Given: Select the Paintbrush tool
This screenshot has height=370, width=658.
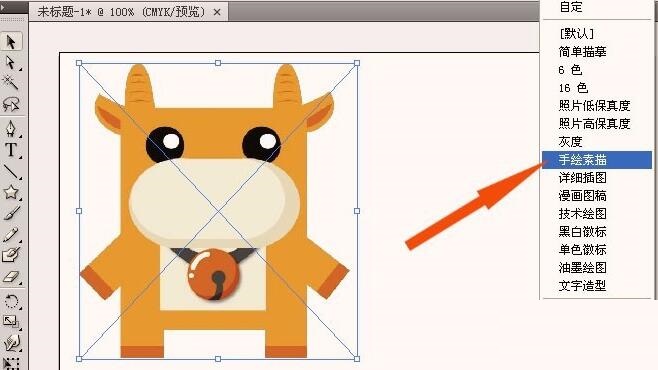Looking at the screenshot, I should coord(11,214).
